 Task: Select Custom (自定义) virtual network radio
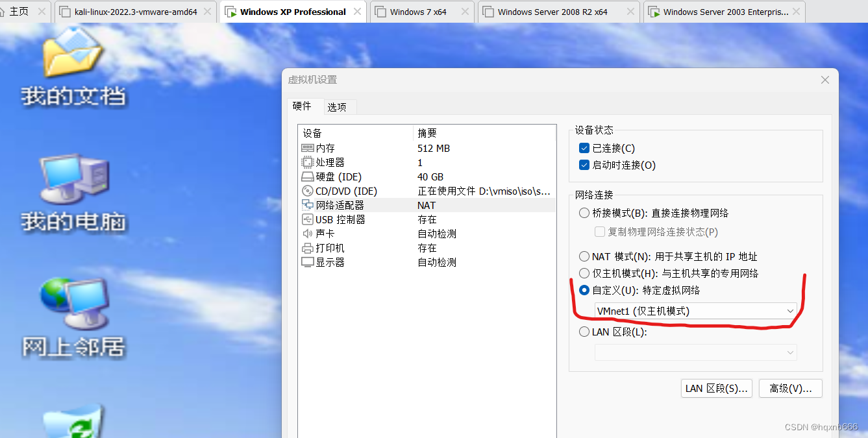coord(584,290)
